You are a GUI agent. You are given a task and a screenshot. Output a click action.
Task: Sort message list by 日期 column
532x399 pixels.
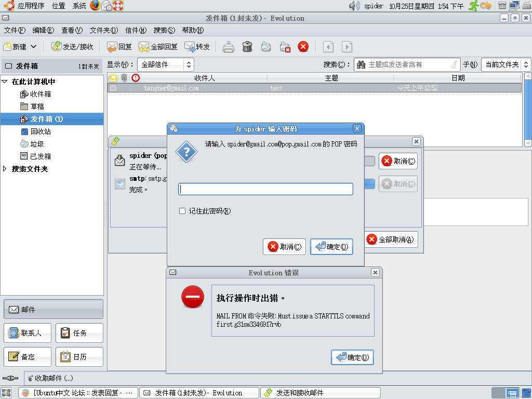click(458, 78)
